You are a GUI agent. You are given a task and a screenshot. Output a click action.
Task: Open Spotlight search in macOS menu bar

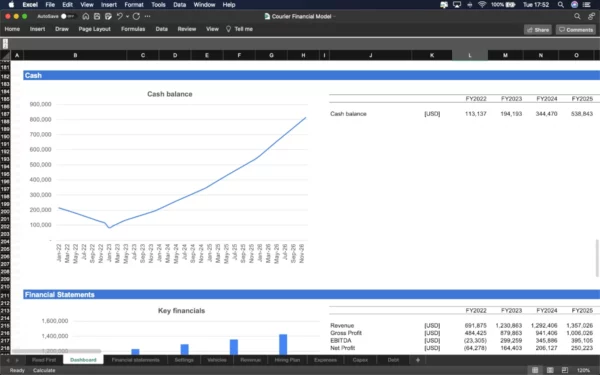tap(561, 5)
